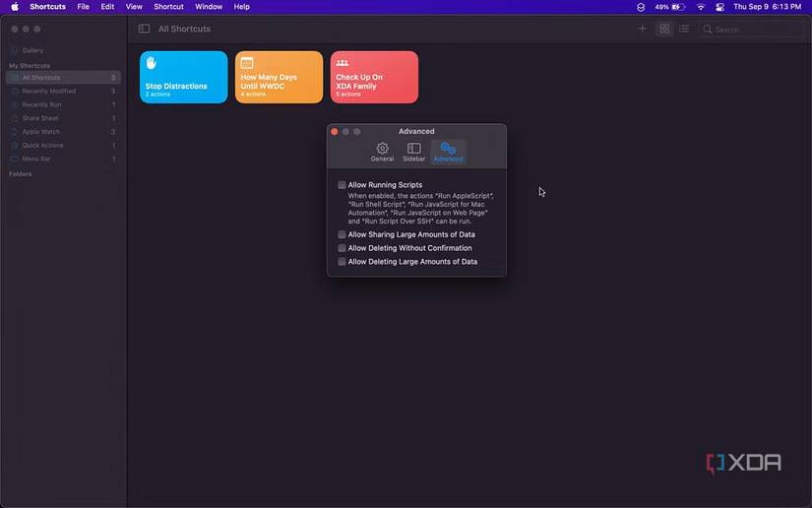
Task: Switch to grid view in the toolbar
Action: (664, 29)
